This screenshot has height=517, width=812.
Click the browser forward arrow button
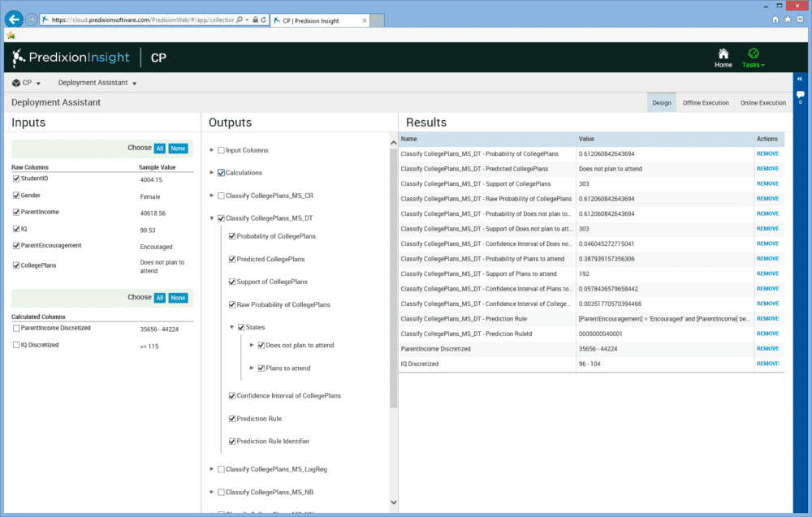click(32, 19)
